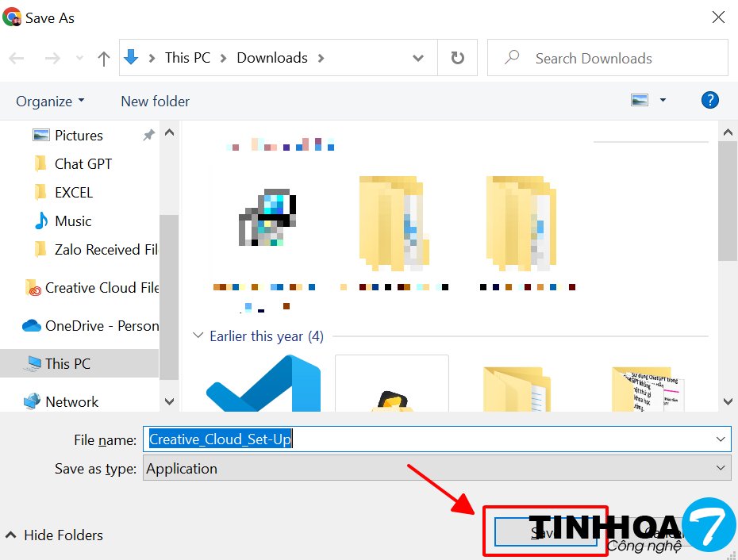This screenshot has height=560, width=738.
Task: Expand the view options dropdown arrow
Action: [663, 100]
